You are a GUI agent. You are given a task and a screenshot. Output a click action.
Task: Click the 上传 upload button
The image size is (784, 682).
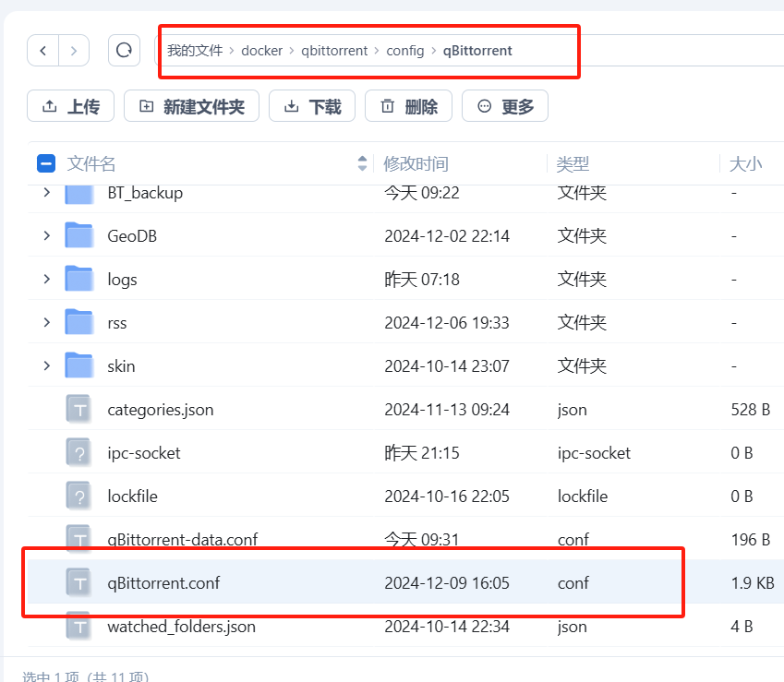pyautogui.click(x=70, y=106)
